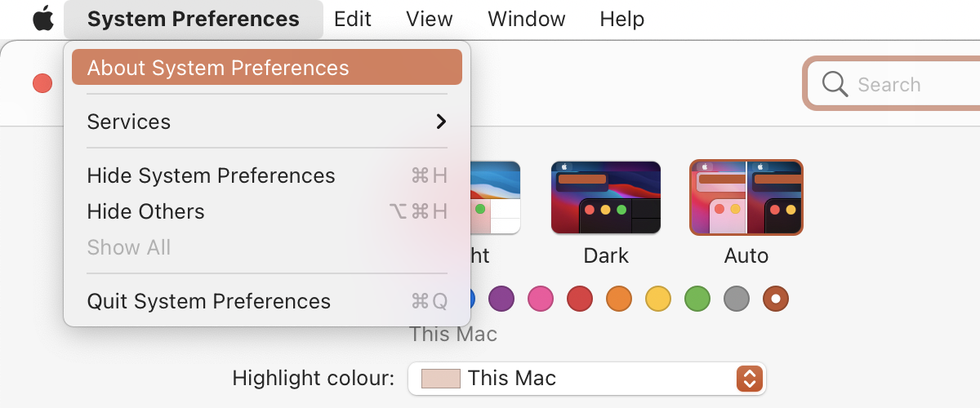Choose the pink accent colour

click(541, 299)
